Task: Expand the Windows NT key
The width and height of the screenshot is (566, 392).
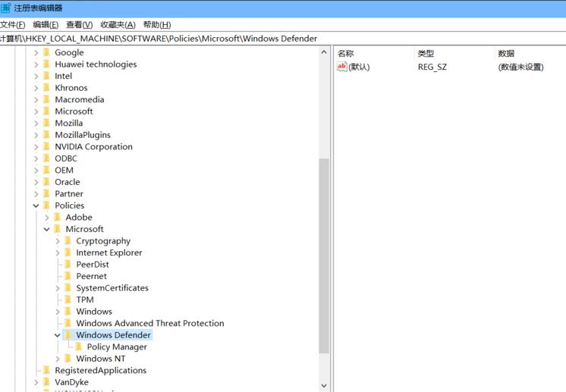Action: (58, 359)
